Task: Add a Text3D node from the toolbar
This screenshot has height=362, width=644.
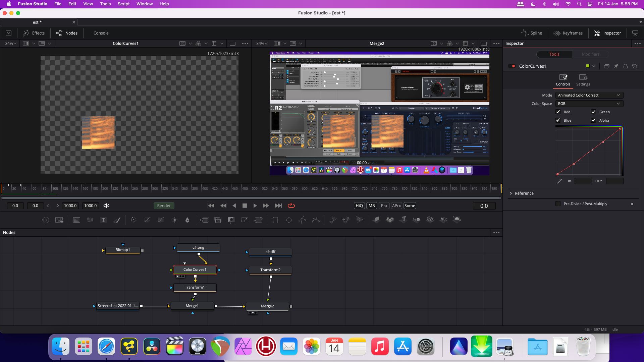Action: pyautogui.click(x=404, y=220)
